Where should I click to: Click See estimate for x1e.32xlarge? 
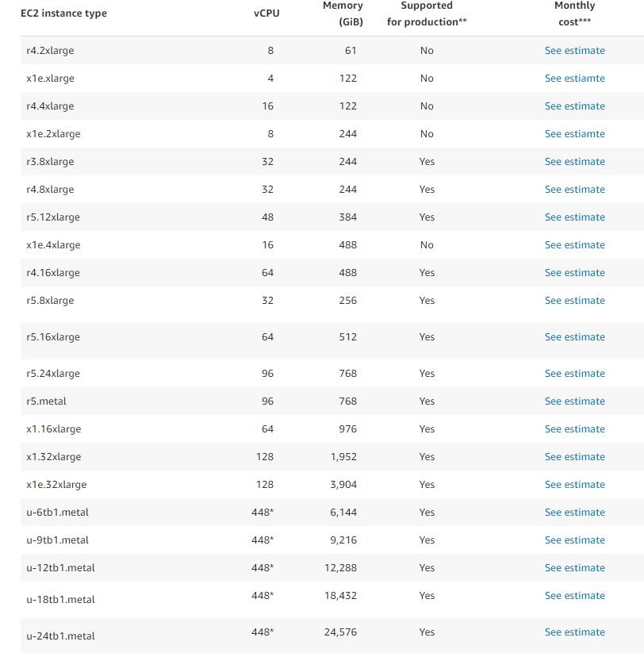point(574,485)
